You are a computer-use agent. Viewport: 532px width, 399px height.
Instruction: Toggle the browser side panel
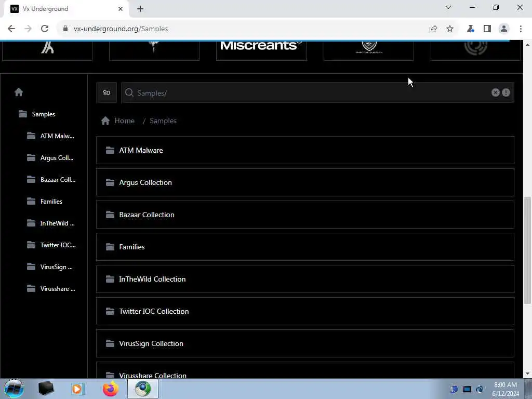(487, 29)
